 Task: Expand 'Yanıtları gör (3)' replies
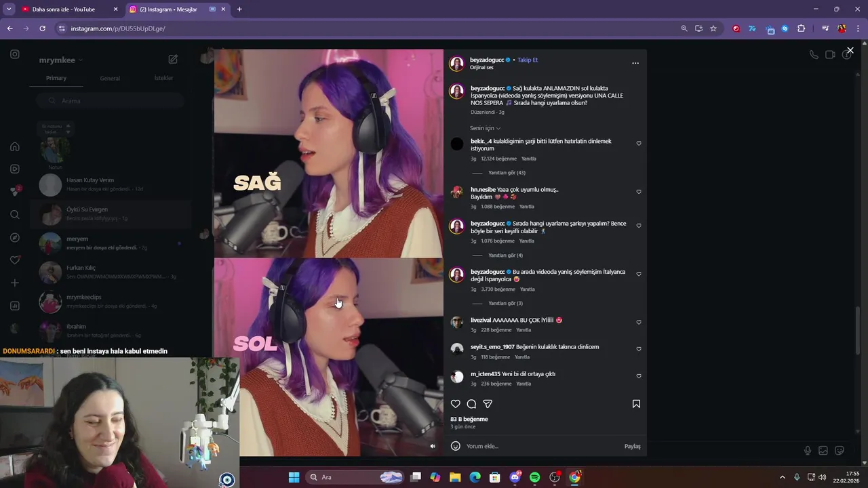pyautogui.click(x=505, y=303)
